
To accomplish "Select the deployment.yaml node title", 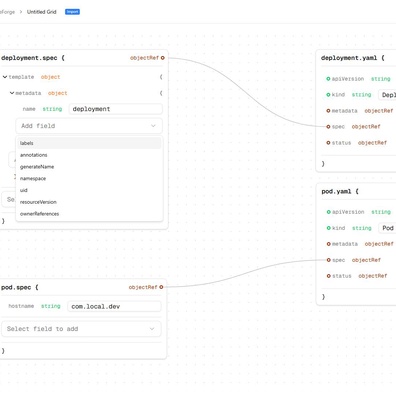I will coord(349,58).
